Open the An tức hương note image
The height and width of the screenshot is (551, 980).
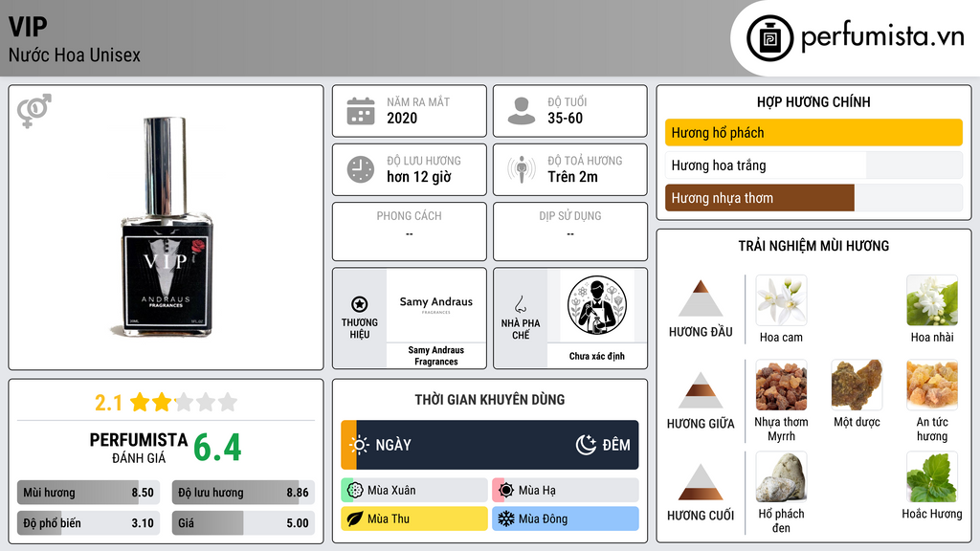click(932, 386)
